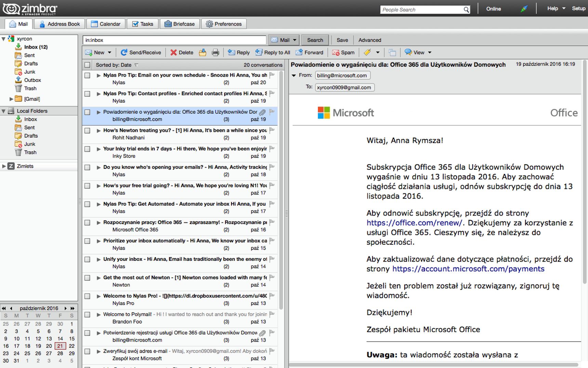
Task: Expand the Zimlets section
Action: coord(4,166)
